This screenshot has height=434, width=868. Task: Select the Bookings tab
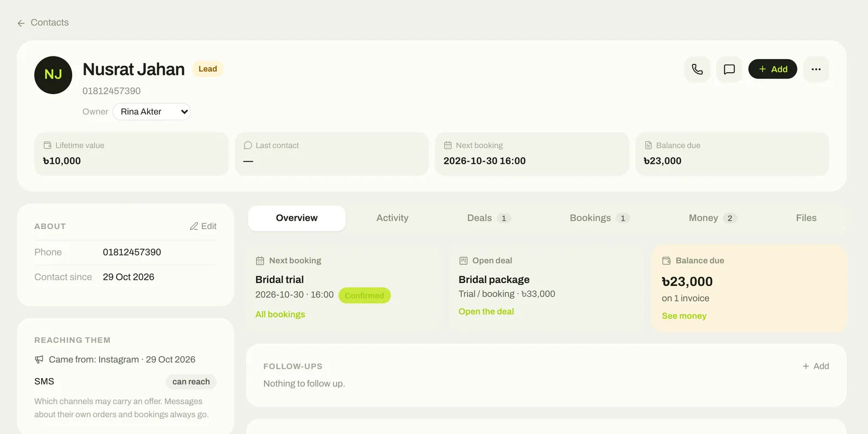599,218
